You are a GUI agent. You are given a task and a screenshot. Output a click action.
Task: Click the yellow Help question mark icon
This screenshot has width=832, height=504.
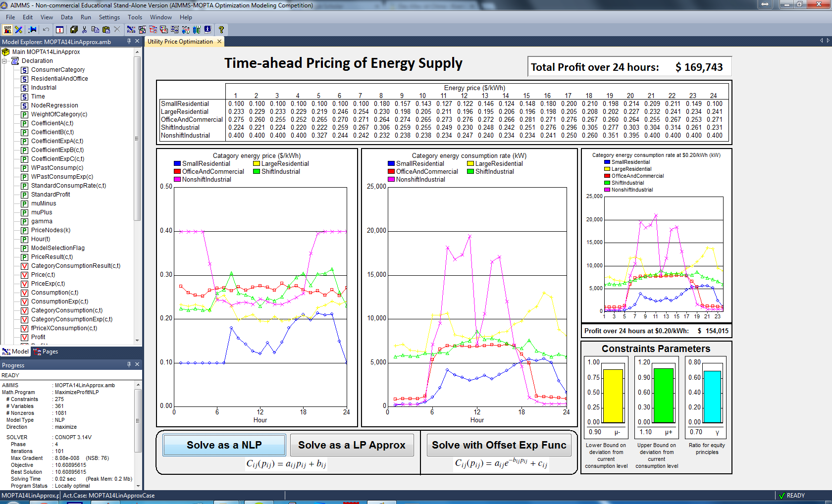tap(221, 30)
